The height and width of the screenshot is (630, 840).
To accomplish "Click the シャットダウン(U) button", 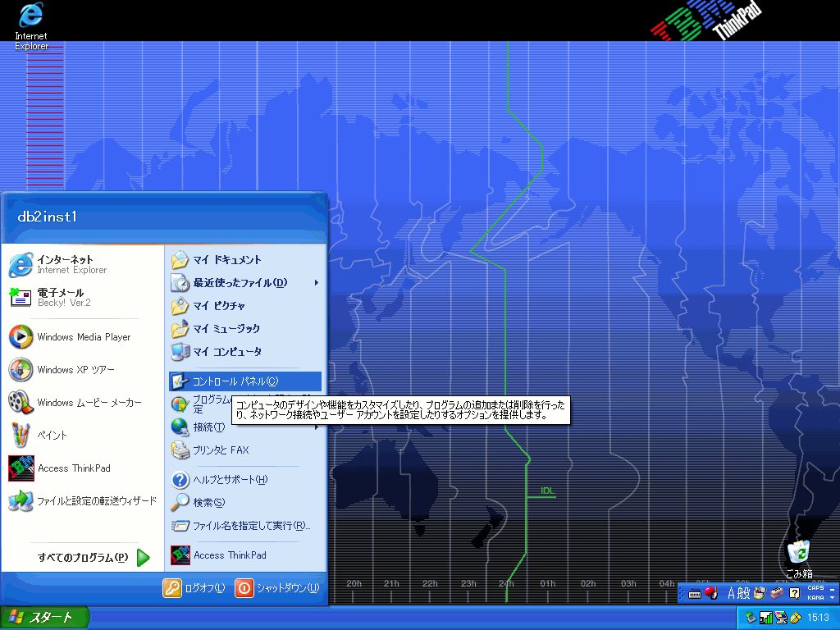I will tap(277, 587).
